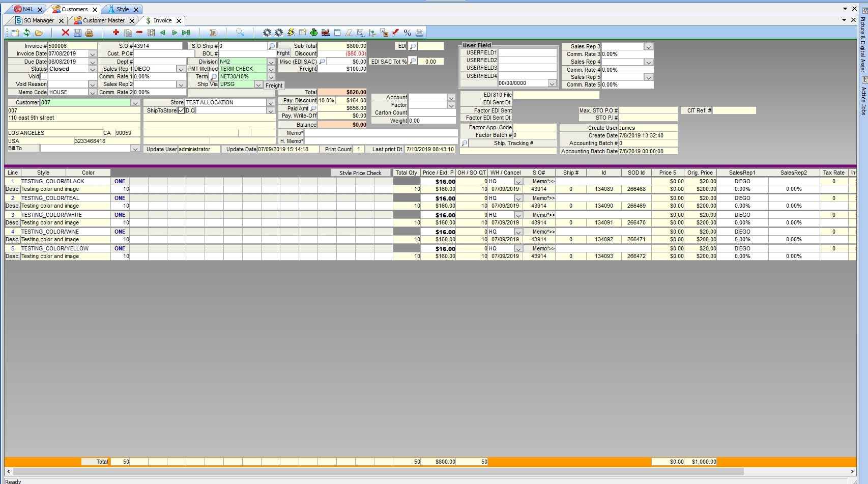
Task: Click the right arrow of horizontal scrollbar
Action: coord(852,472)
